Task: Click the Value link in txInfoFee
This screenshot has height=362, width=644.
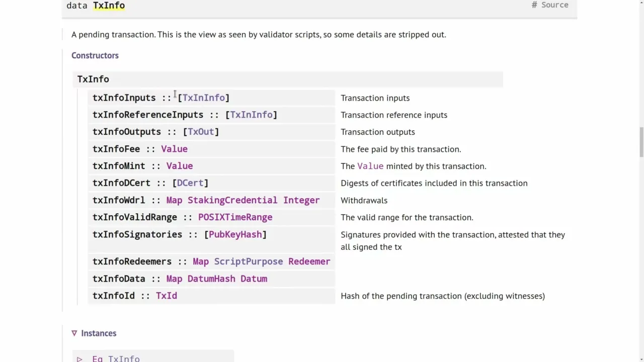Action: [174, 149]
